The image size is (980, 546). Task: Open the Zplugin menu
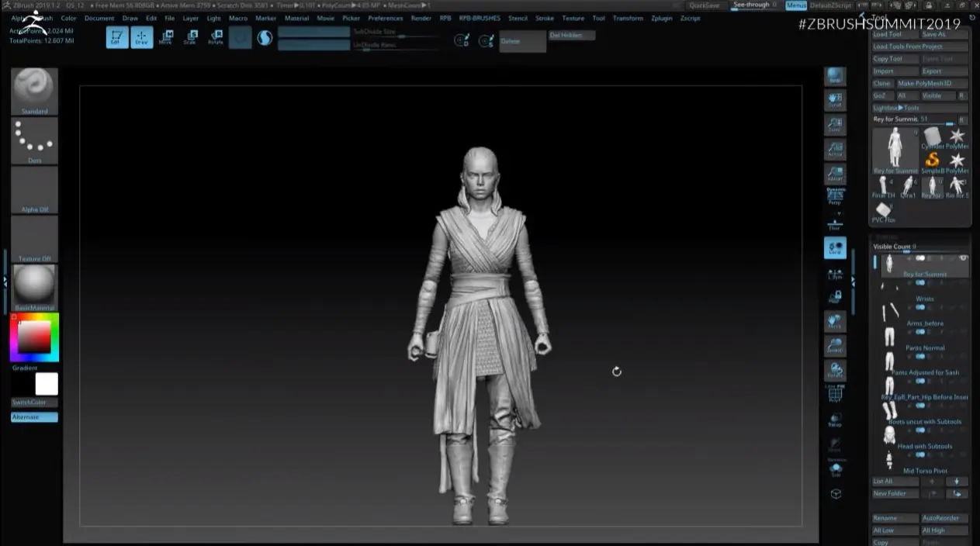[662, 18]
